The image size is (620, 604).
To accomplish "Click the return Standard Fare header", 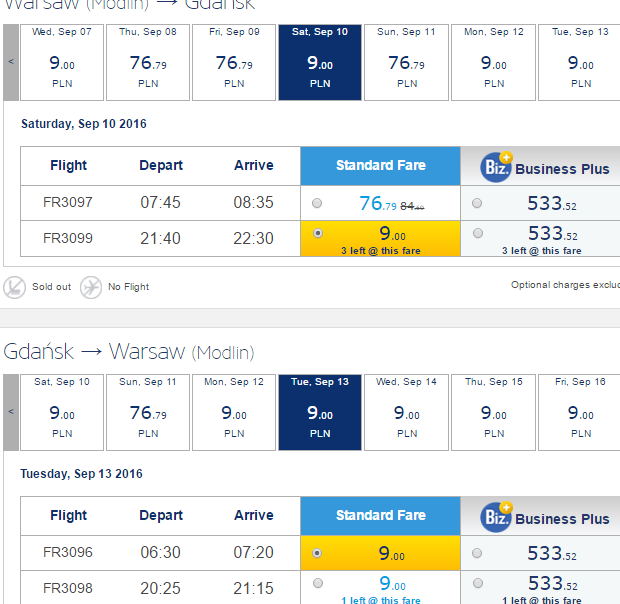I will [x=380, y=515].
